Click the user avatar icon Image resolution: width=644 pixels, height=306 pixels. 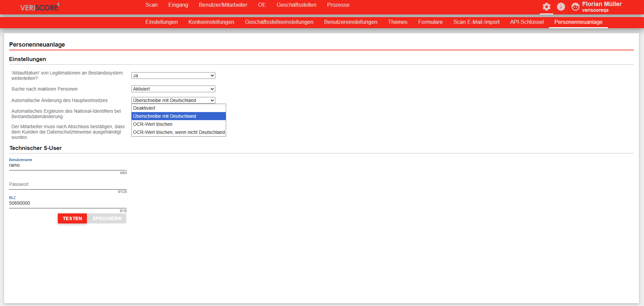(575, 7)
